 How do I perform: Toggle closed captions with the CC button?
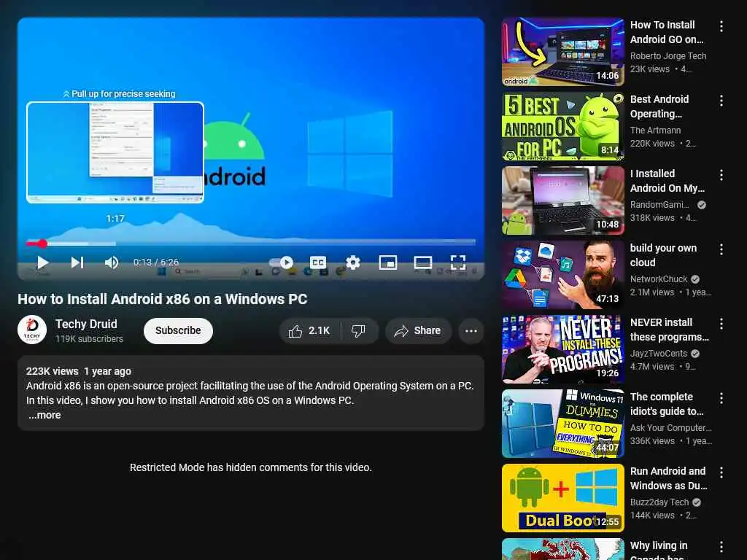coord(318,262)
